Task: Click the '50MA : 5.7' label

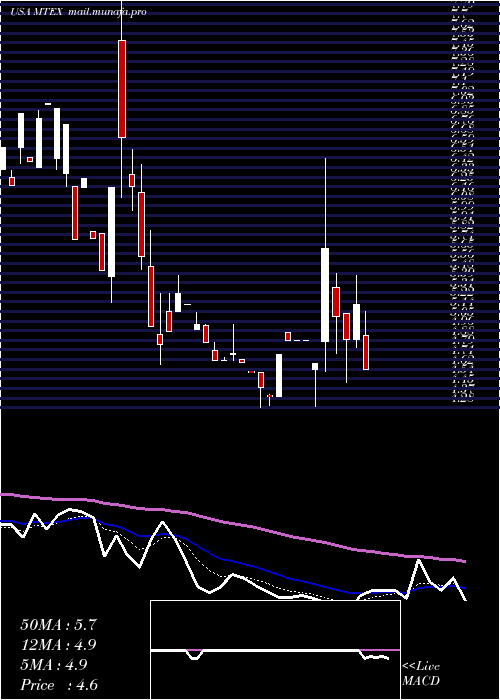Action: (58, 625)
